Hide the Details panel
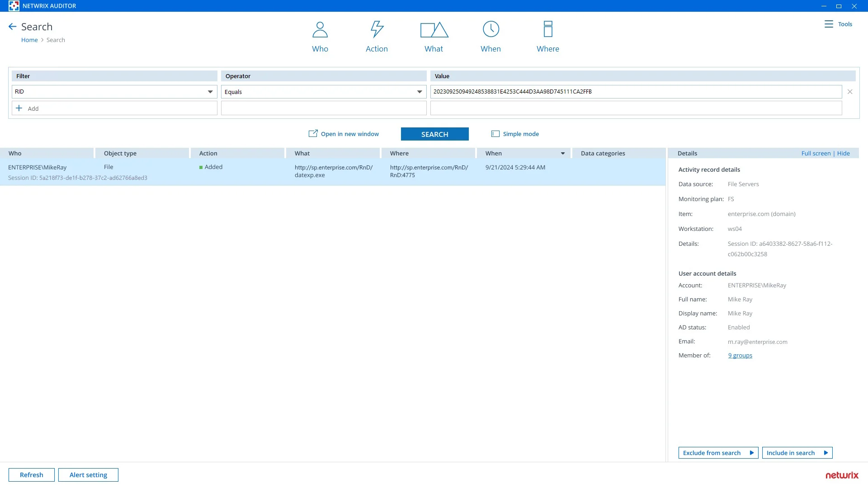This screenshot has height=488, width=868. pos(844,153)
